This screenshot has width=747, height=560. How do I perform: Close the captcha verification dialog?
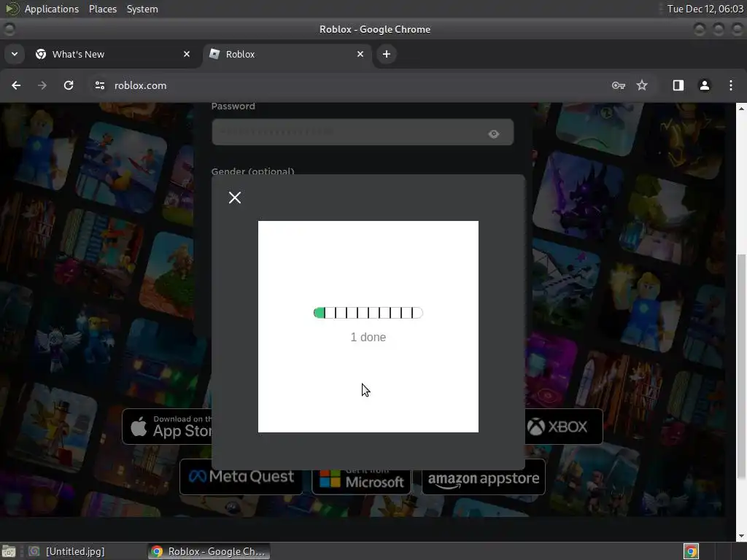[234, 198]
